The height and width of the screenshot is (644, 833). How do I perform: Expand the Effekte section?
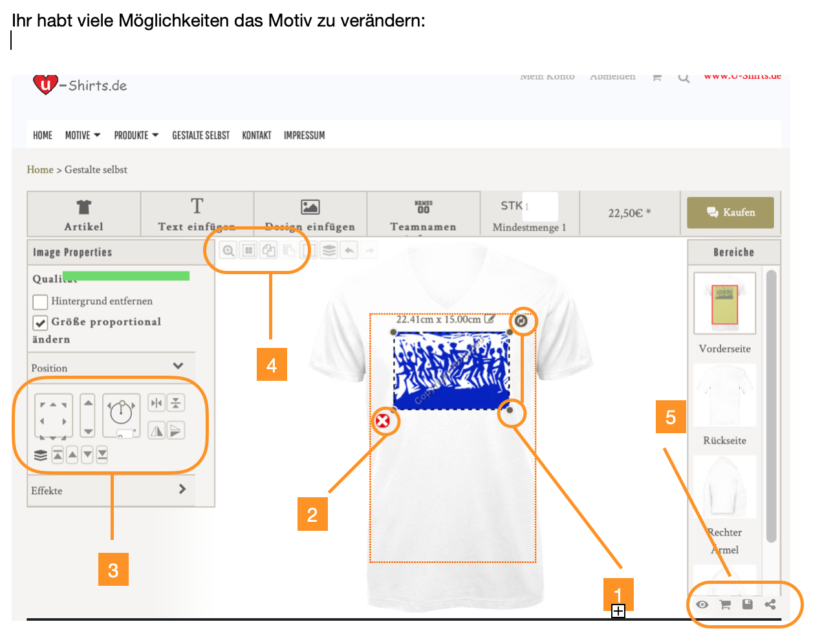[x=182, y=489]
